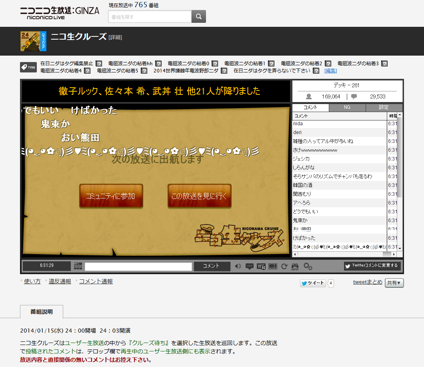Image resolution: width=424 pixels, height=367 pixels.
Task: Select the 番組説明 tab
Action: tap(42, 312)
